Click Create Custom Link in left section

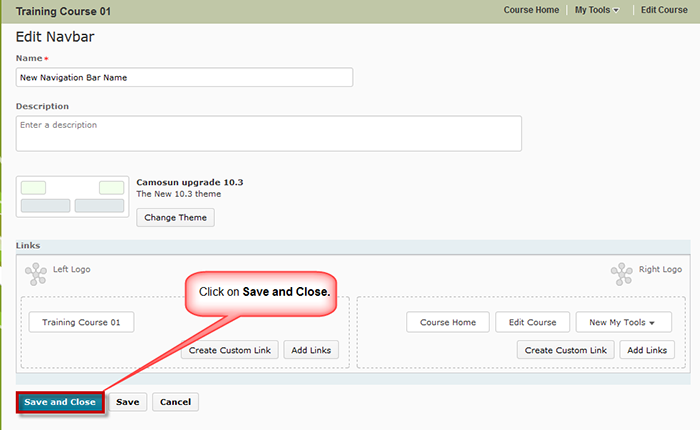pos(228,350)
